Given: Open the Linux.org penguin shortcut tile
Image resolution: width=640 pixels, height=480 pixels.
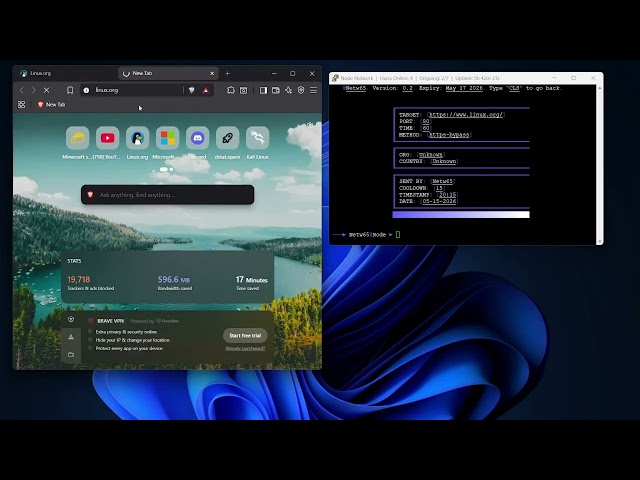Looking at the screenshot, I should pyautogui.click(x=138, y=138).
